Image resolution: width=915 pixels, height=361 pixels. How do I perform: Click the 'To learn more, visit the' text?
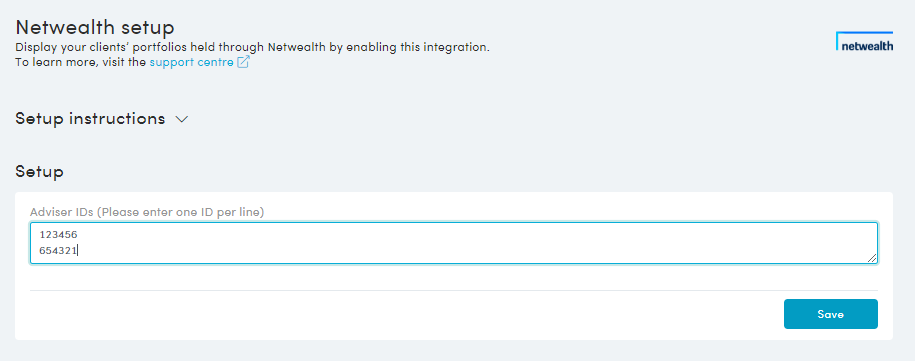click(81, 62)
